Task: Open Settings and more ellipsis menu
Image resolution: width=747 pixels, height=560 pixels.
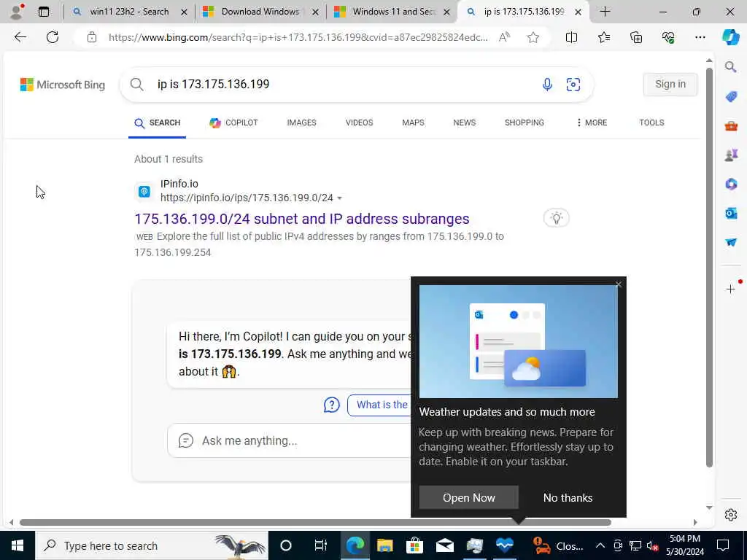Action: [700, 37]
